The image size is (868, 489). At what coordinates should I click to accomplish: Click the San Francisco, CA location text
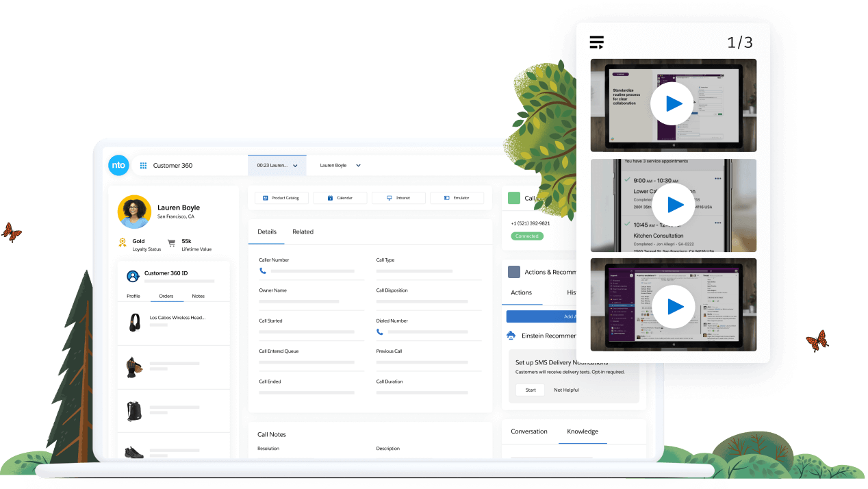[176, 216]
